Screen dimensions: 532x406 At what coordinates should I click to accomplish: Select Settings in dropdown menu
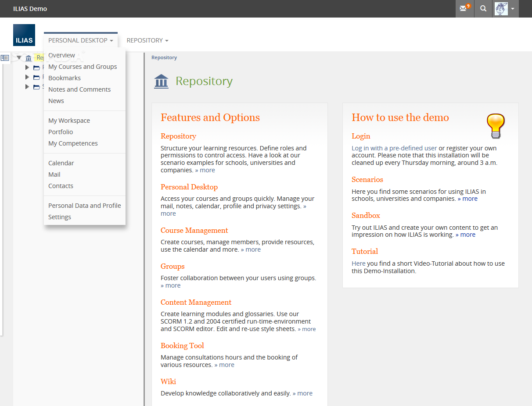coord(60,217)
